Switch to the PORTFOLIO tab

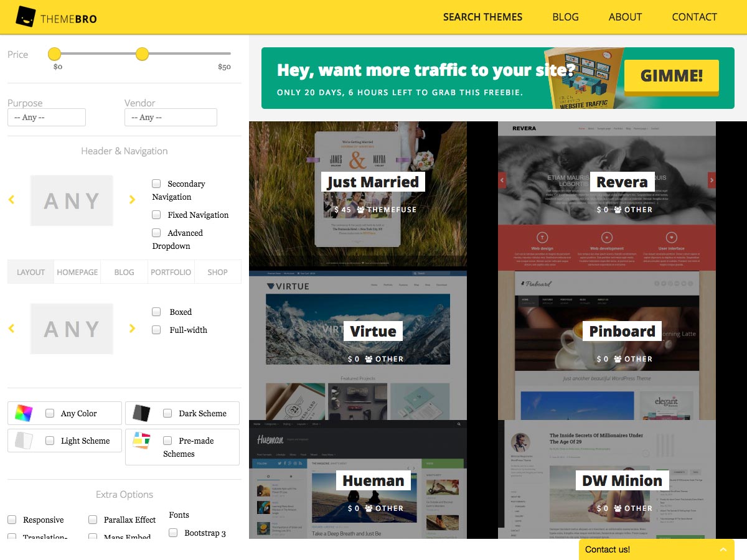(x=171, y=272)
